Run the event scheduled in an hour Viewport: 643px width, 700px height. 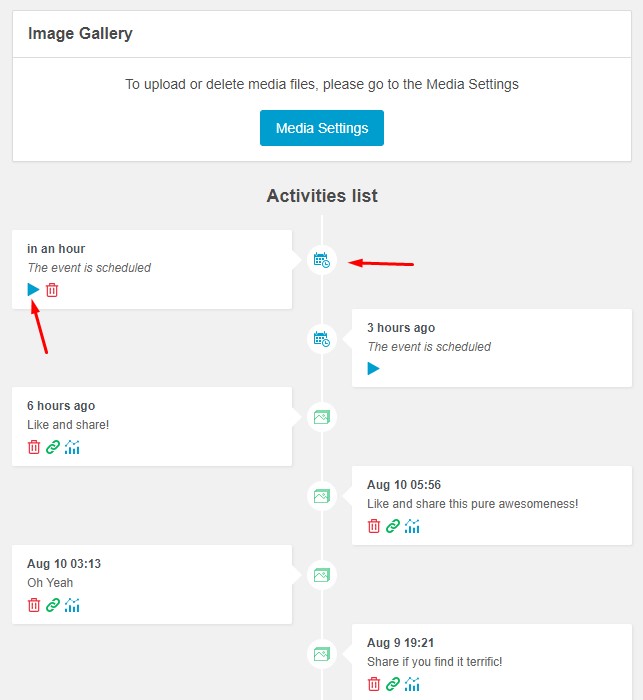pos(33,290)
